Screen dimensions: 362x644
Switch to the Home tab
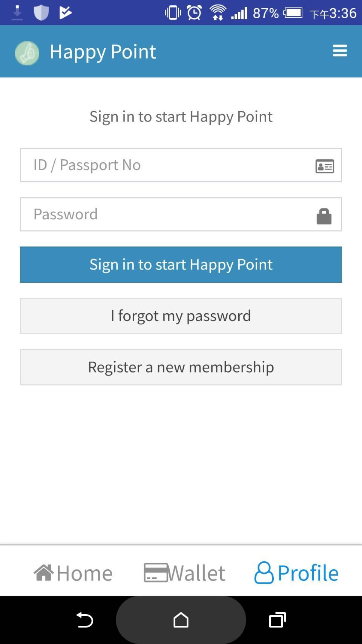pyautogui.click(x=73, y=573)
